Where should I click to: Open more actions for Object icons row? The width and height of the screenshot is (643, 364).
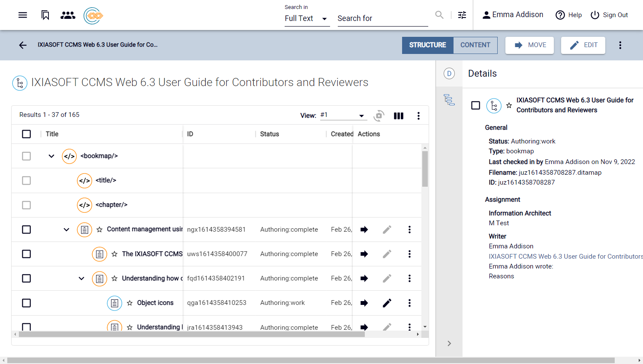pos(409,303)
